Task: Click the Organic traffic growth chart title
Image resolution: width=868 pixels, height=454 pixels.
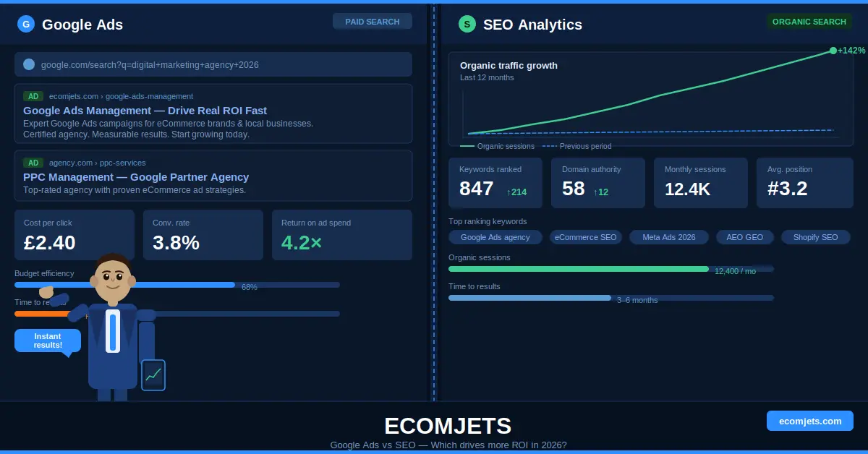Action: click(x=509, y=65)
